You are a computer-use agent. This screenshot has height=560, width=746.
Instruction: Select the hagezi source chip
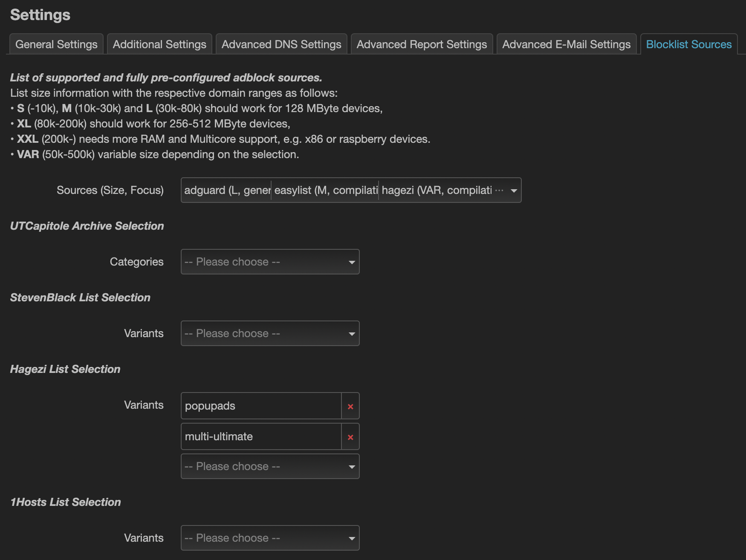437,190
